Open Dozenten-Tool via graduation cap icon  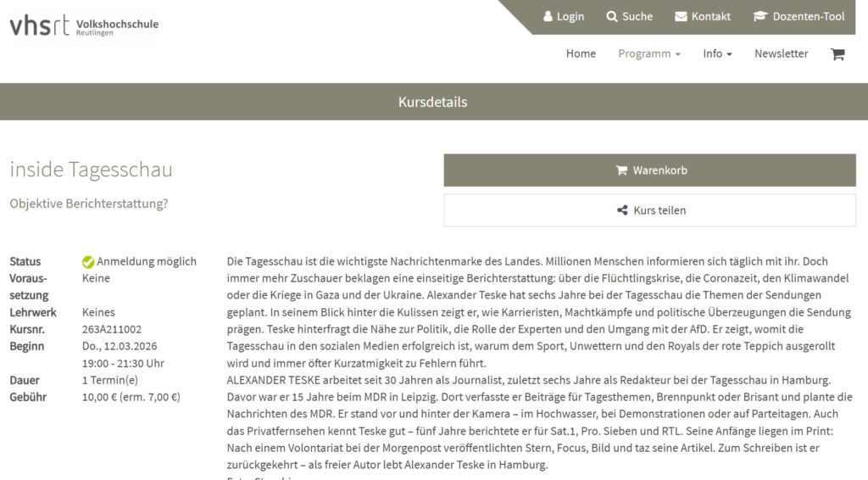[x=759, y=17]
